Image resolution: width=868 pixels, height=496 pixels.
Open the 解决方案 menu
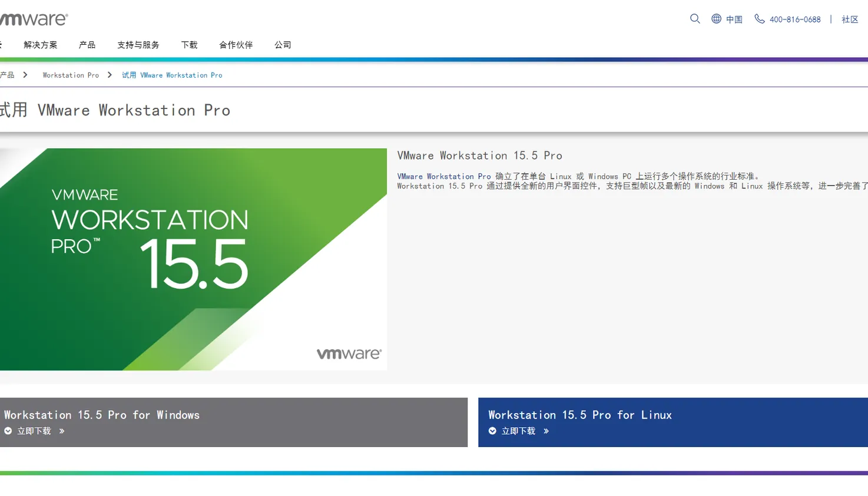41,45
